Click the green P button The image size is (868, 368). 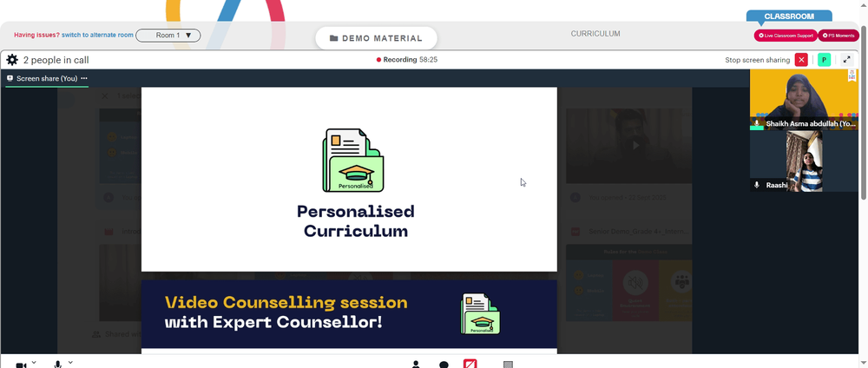click(824, 60)
